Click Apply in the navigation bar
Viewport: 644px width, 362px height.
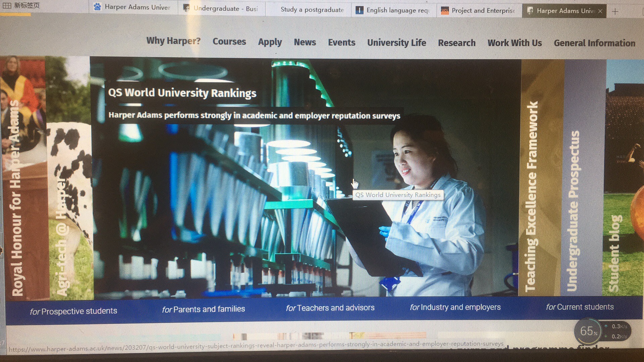click(270, 42)
